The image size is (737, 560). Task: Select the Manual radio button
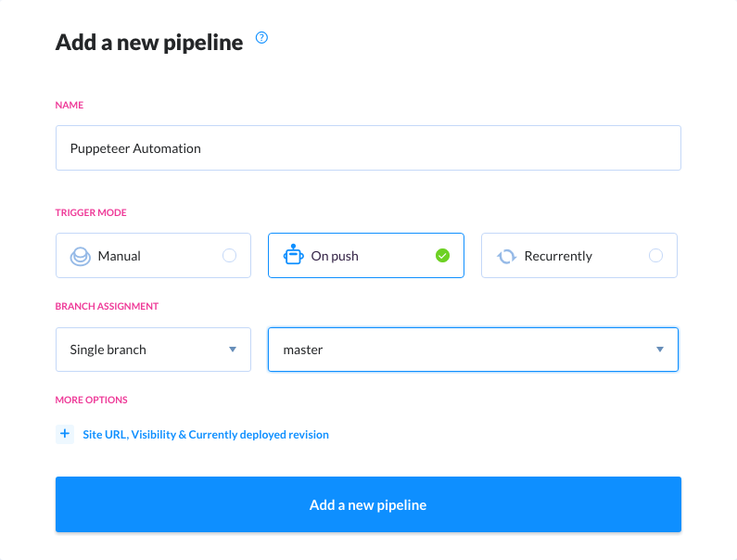tap(229, 256)
